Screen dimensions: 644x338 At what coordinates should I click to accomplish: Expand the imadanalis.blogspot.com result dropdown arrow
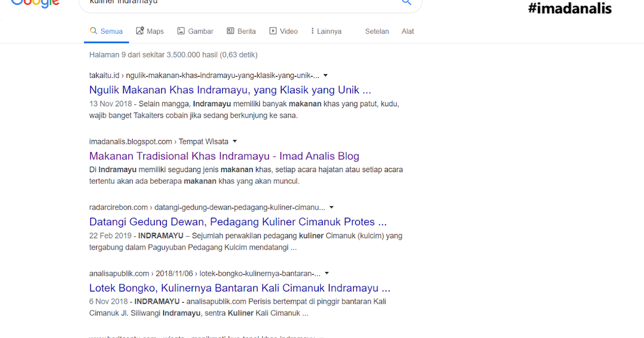pyautogui.click(x=235, y=142)
